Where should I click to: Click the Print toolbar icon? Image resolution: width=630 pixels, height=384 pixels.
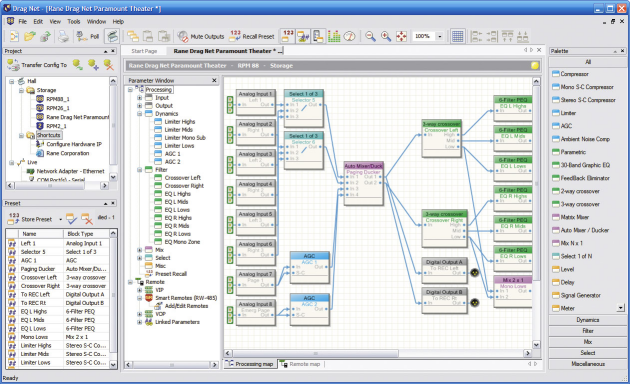pyautogui.click(x=63, y=37)
